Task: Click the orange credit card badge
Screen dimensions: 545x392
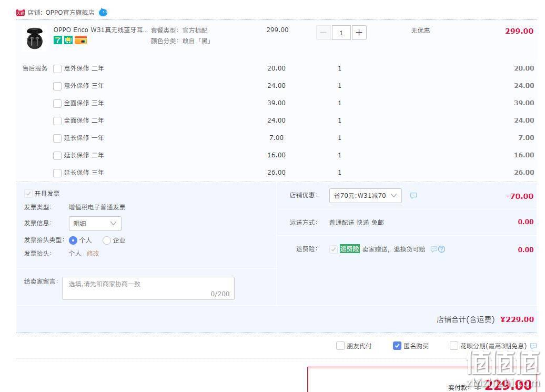Action: point(80,41)
